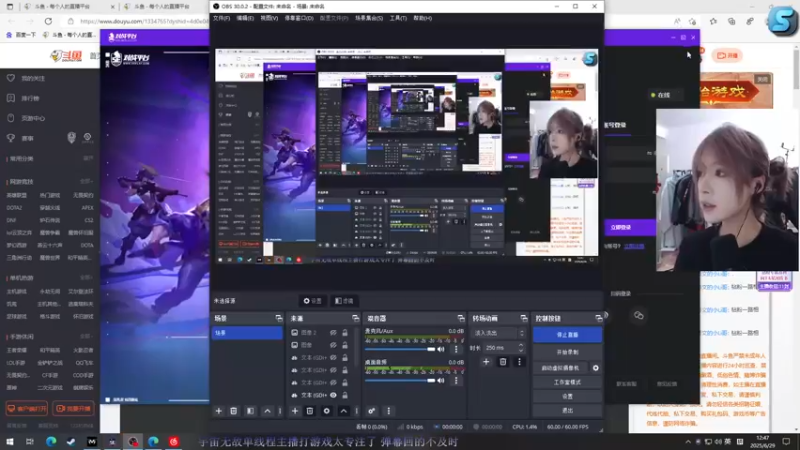Click 开始录制 to start recording
The width and height of the screenshot is (800, 450).
pos(567,352)
